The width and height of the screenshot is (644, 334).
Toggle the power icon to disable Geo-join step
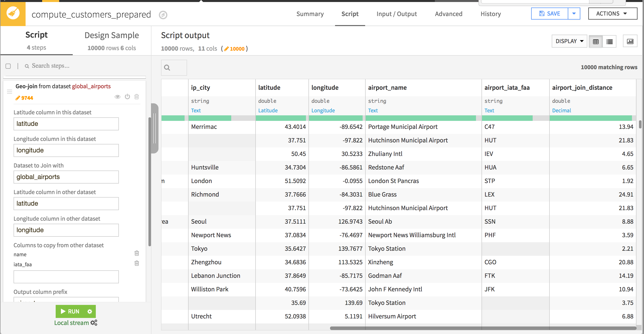click(127, 97)
